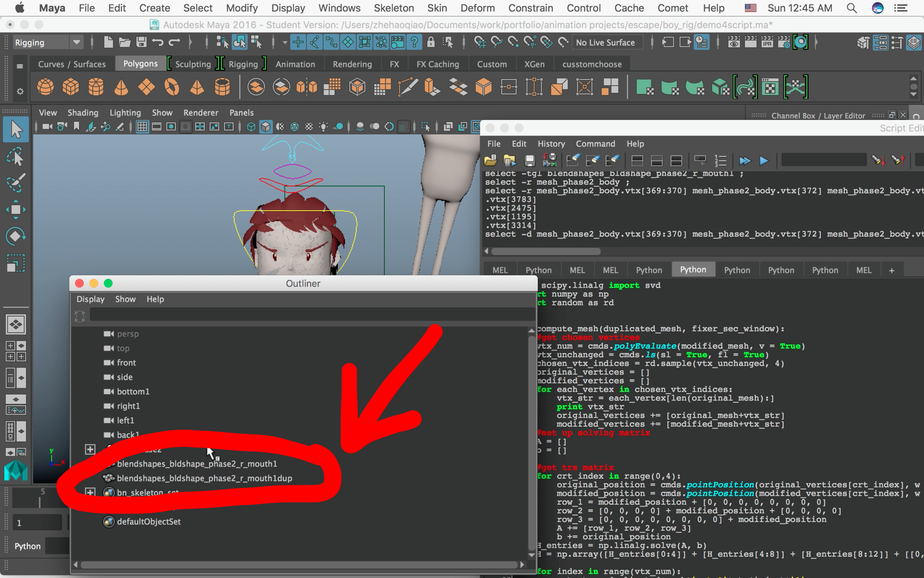Open the viewport Renderer menu
924x578 pixels.
click(x=201, y=113)
